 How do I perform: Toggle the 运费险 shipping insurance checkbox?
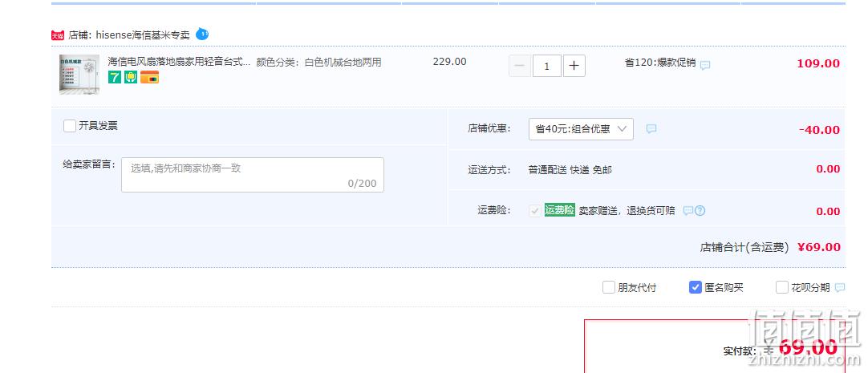coord(535,210)
